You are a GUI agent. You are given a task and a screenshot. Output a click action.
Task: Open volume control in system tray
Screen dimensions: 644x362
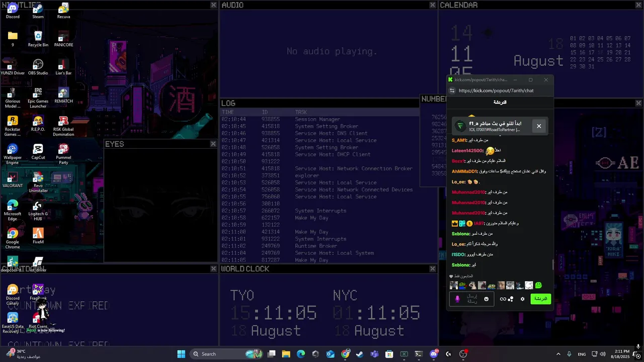603,354
